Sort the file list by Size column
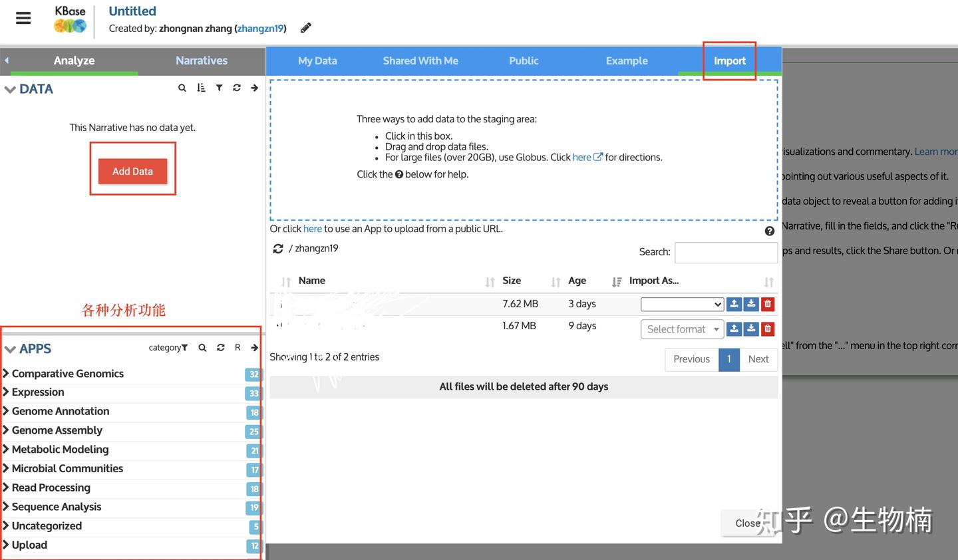Screen dimensions: 958x560 (x=512, y=281)
